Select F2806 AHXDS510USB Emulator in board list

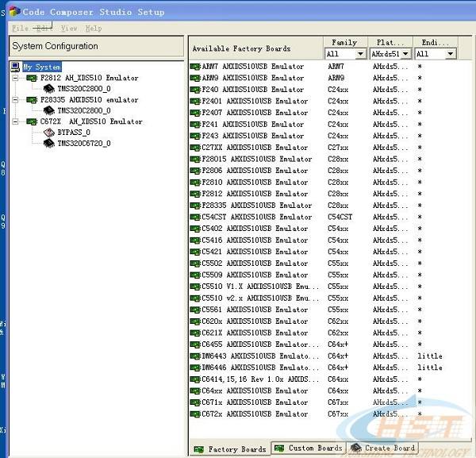pos(255,171)
